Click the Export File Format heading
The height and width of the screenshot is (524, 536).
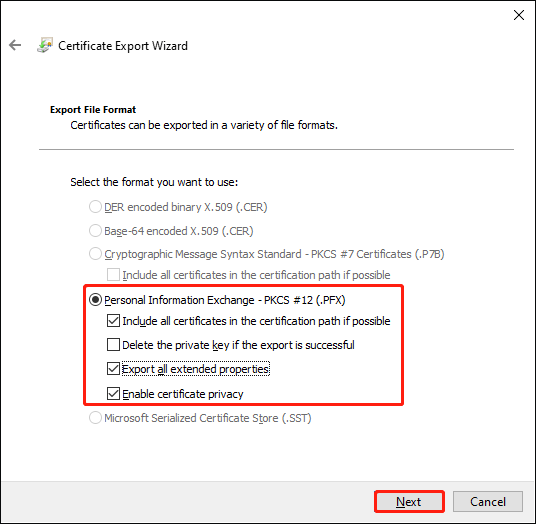[x=93, y=110]
